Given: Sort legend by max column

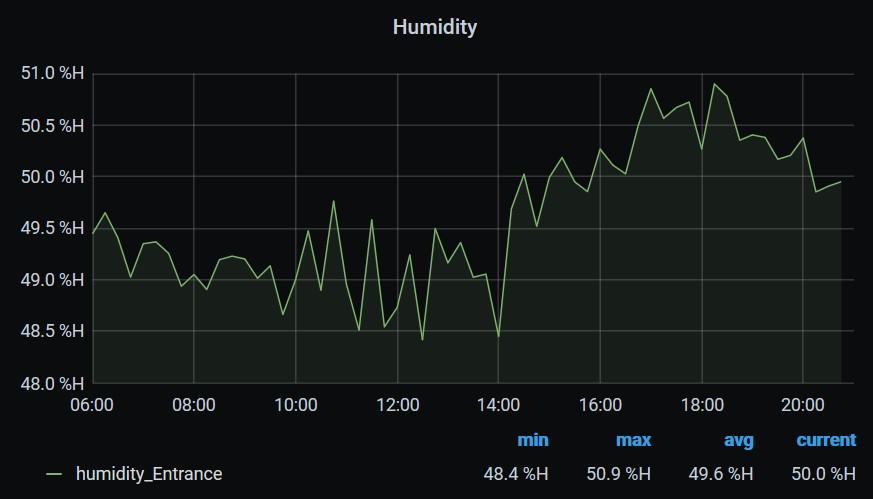Looking at the screenshot, I should pos(633,440).
